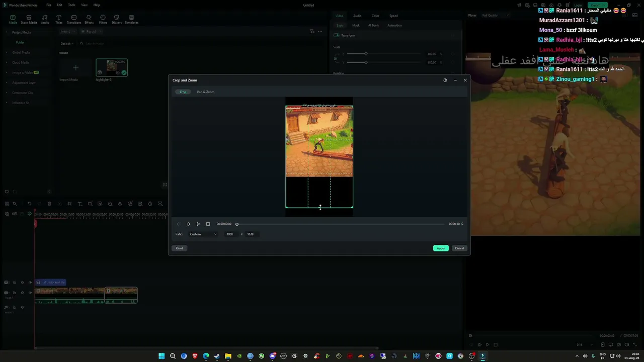Screen dimensions: 644x362
Task: Expand the Compound Clip item
Action: [x=8, y=93]
